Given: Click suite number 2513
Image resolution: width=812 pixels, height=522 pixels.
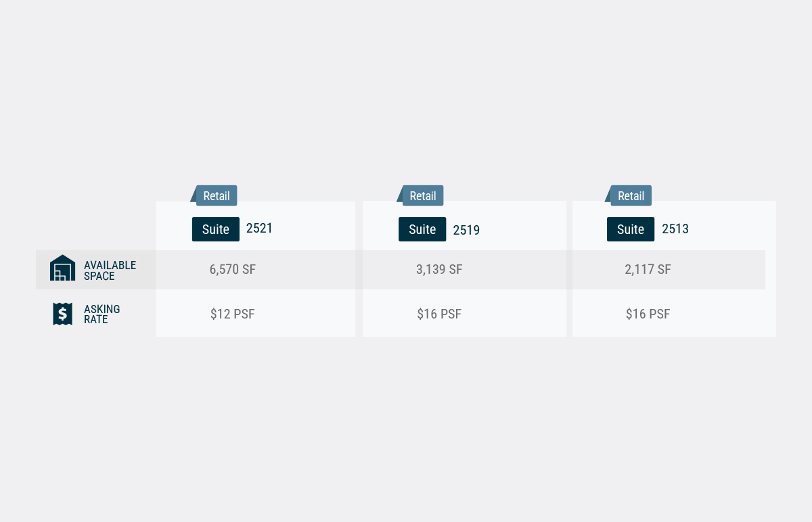Looking at the screenshot, I should pos(675,229).
